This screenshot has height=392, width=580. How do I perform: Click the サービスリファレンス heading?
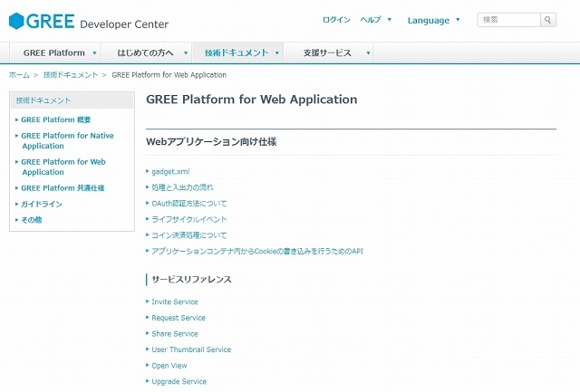(191, 280)
